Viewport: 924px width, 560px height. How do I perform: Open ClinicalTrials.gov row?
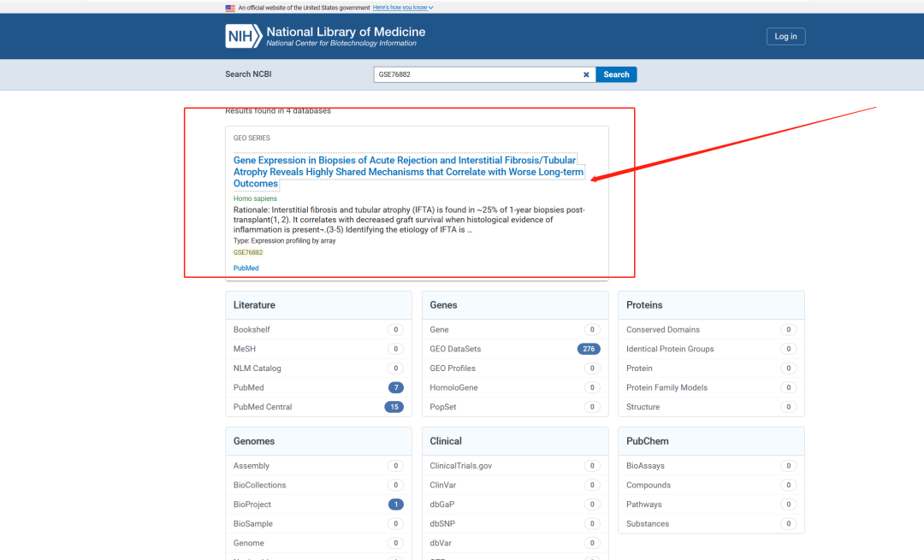pos(515,466)
